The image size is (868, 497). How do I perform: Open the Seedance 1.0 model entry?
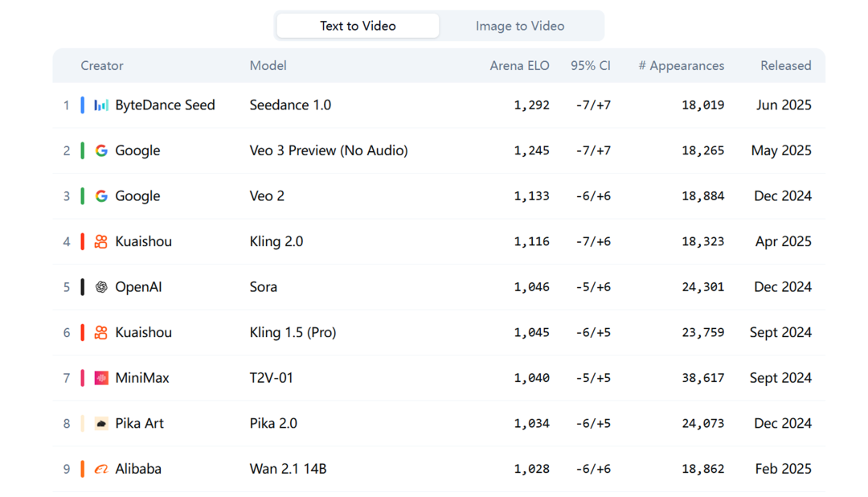290,105
